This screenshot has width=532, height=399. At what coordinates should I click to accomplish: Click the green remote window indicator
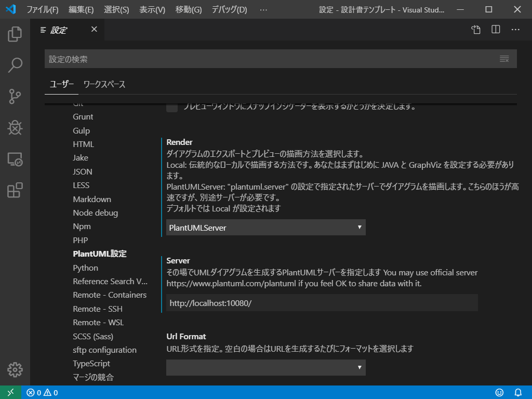10,393
